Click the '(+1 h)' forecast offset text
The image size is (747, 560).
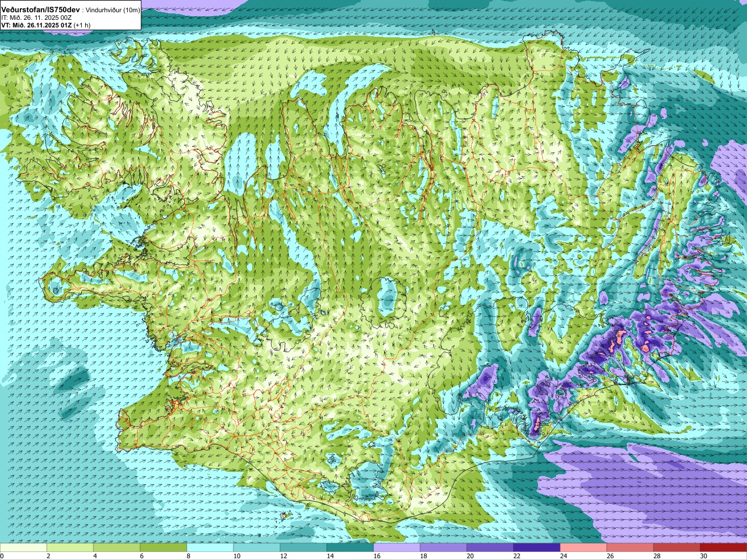pyautogui.click(x=82, y=25)
